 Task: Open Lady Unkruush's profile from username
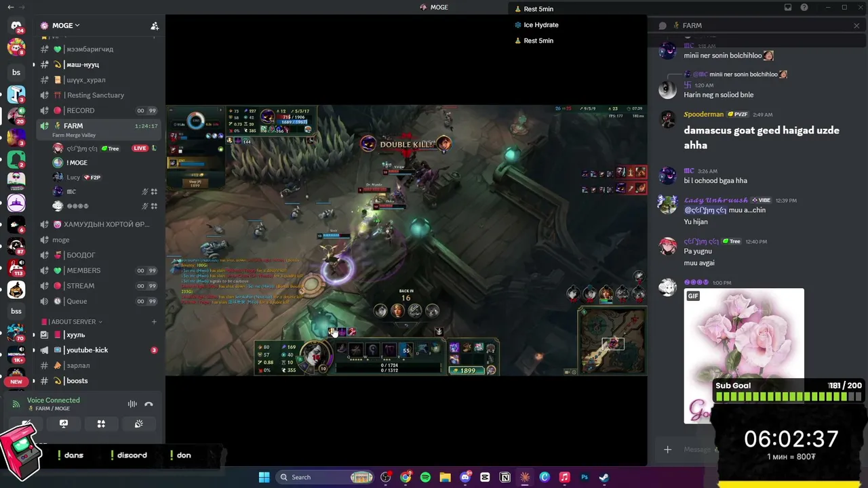tap(716, 201)
